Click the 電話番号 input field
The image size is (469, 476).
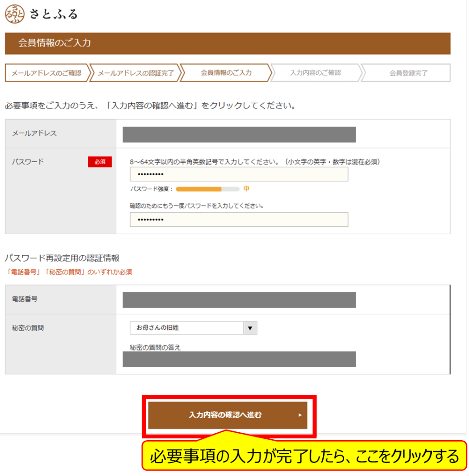tap(239, 299)
